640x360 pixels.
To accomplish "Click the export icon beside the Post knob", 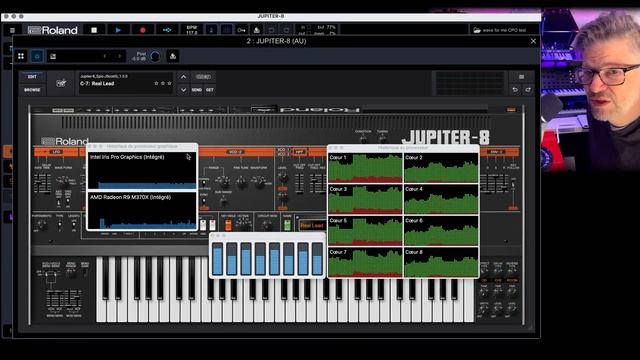I will pos(173,56).
